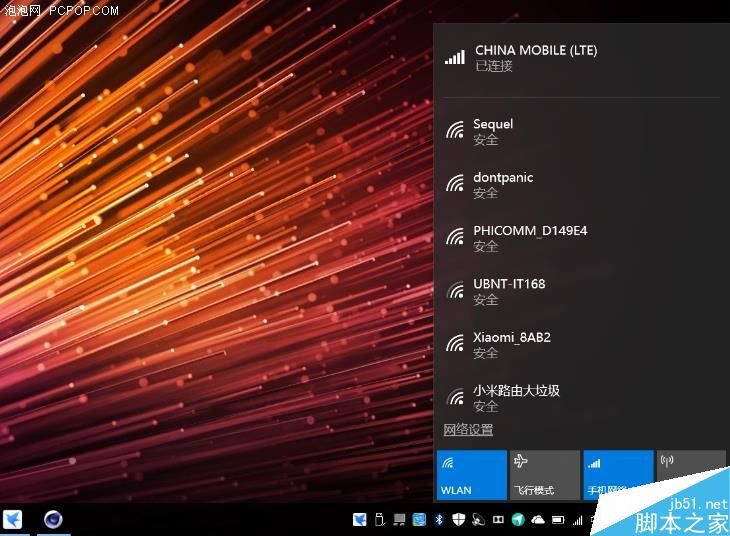This screenshot has height=536, width=730.
Task: Open the Bluetooth tray icon
Action: pyautogui.click(x=439, y=520)
